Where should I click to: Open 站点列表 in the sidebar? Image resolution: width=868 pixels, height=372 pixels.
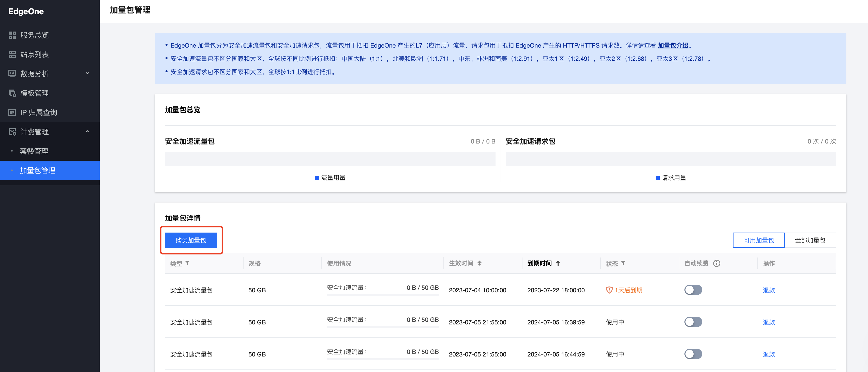pos(50,54)
